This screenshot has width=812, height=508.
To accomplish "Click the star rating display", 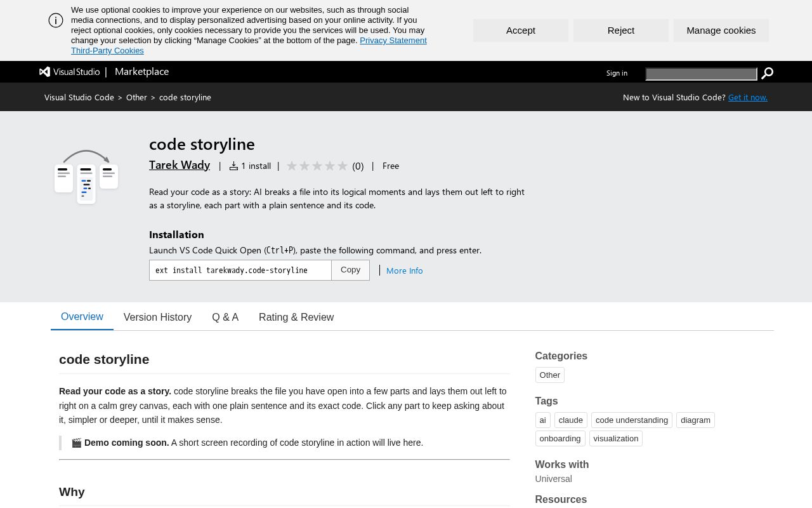I will [x=317, y=166].
